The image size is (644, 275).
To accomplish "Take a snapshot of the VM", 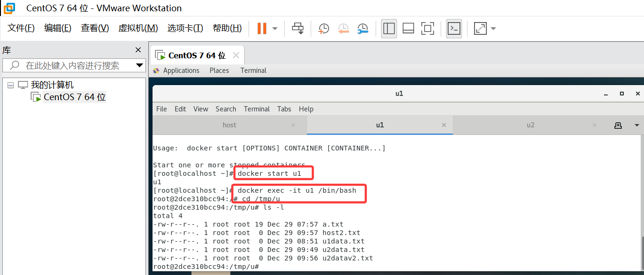I will (323, 28).
